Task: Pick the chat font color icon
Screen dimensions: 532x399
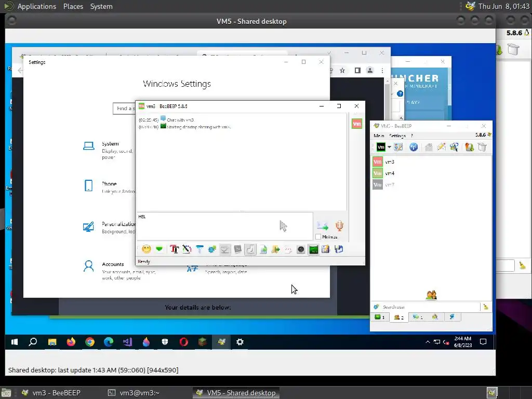Action: [187, 249]
